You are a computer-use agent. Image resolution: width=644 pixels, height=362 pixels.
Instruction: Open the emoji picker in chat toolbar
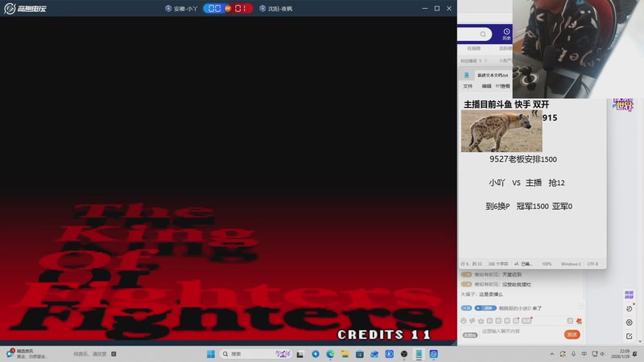tap(464, 320)
